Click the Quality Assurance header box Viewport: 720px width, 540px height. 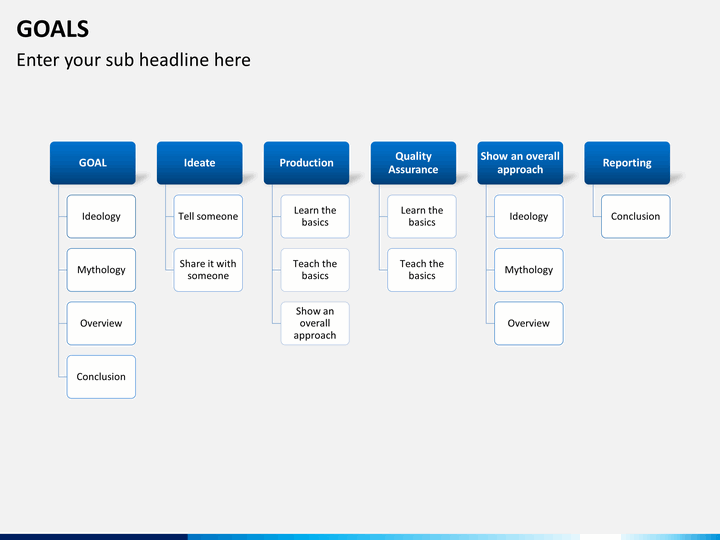(x=413, y=163)
